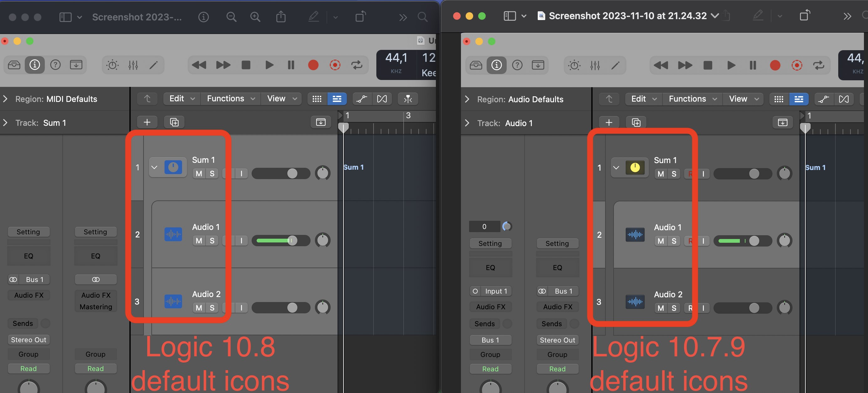Click Catch Playhead icon in left Logic window

point(408,99)
